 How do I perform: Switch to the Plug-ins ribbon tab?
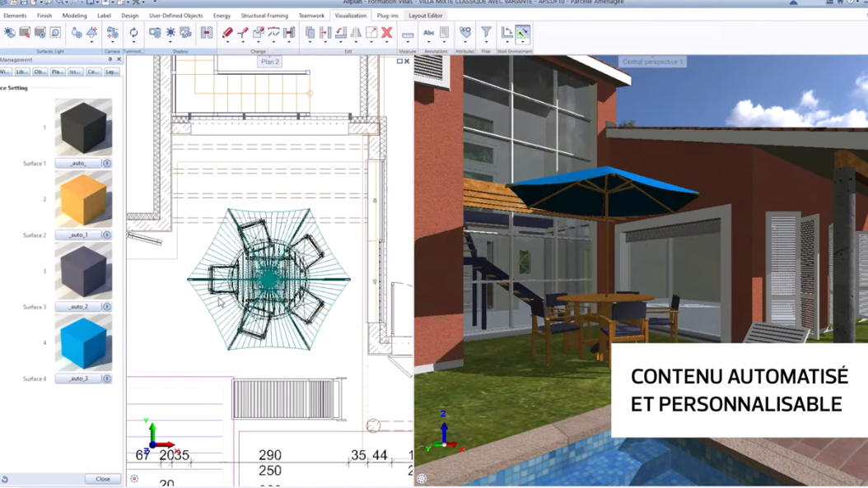388,15
